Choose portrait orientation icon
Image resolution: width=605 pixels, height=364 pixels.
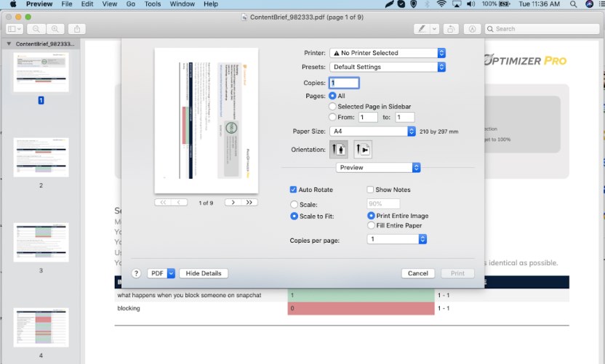coord(339,149)
